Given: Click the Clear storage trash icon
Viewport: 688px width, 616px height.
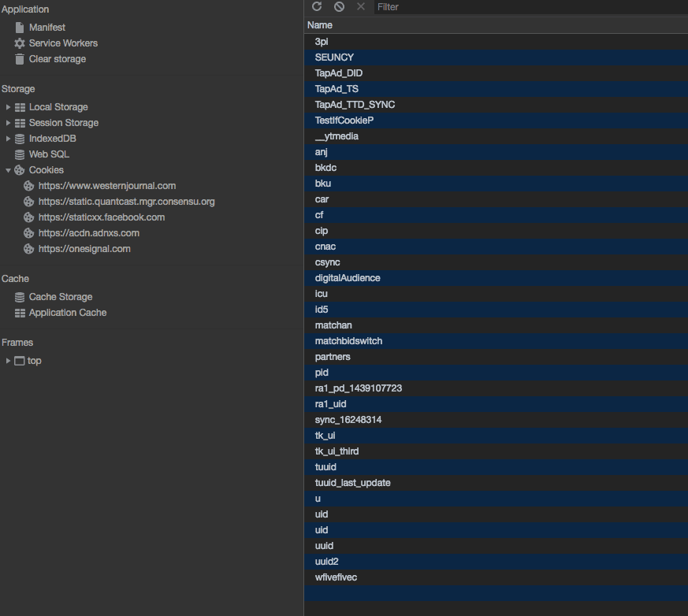Looking at the screenshot, I should pos(19,59).
